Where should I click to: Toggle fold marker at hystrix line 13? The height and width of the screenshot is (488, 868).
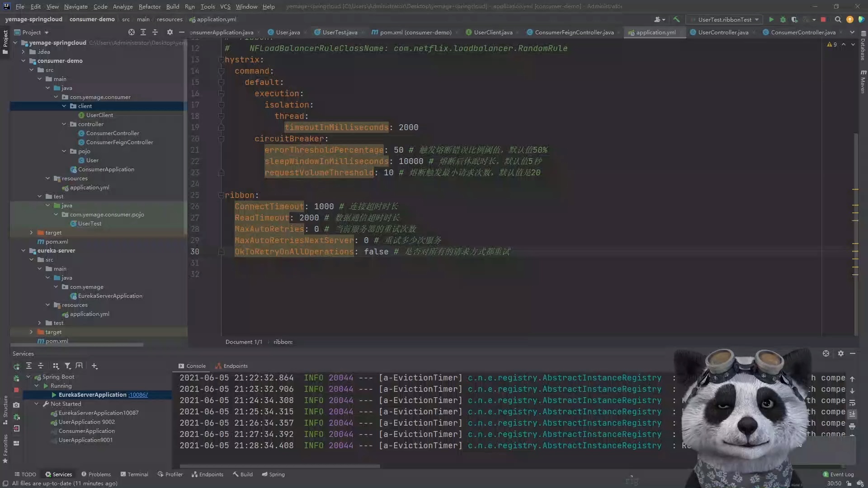tap(221, 60)
